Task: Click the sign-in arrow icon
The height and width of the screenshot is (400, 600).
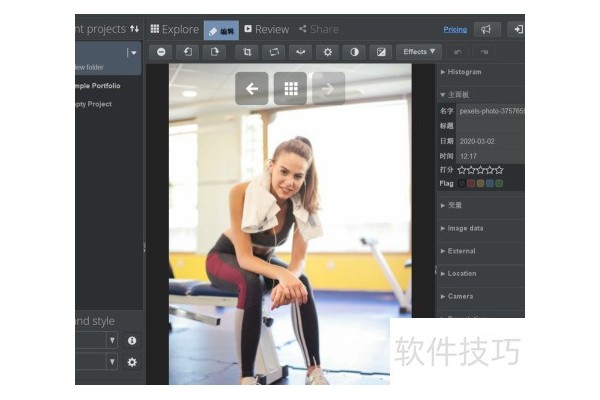Action: tap(517, 29)
